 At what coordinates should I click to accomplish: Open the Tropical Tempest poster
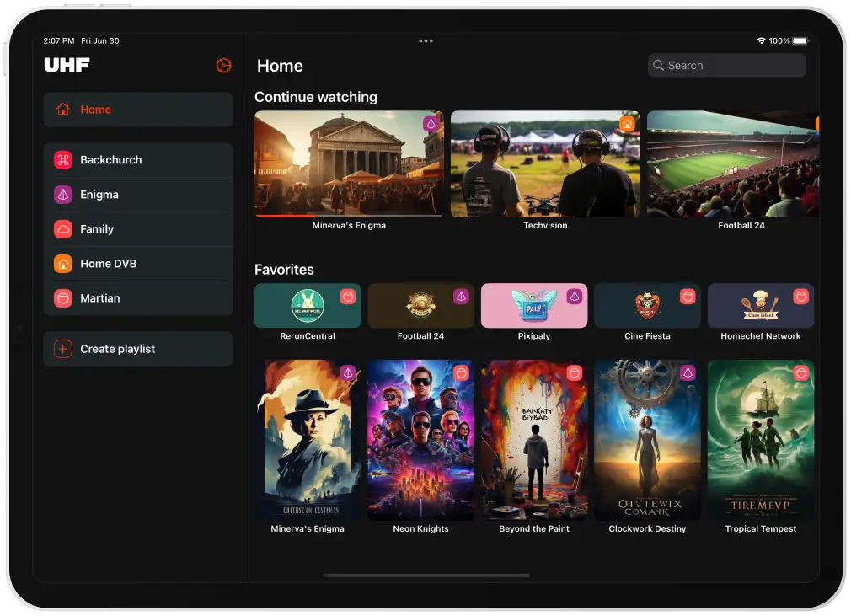[760, 439]
